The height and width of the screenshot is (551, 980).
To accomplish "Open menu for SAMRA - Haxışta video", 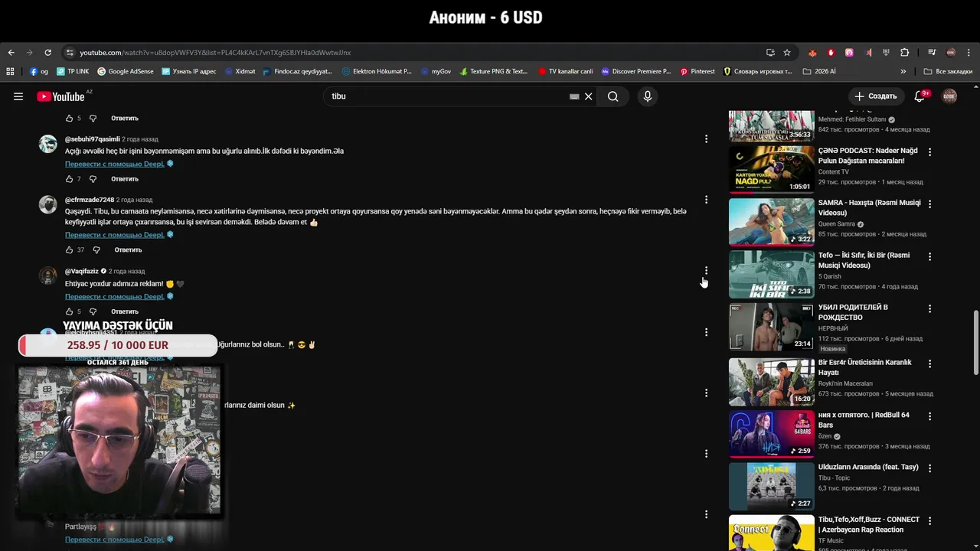I will coord(930,204).
